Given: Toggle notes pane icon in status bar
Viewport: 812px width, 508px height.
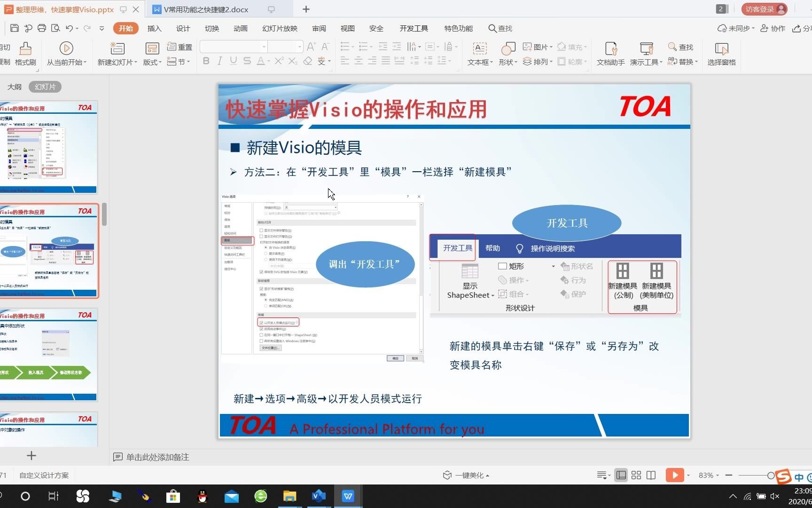Looking at the screenshot, I should pyautogui.click(x=603, y=475).
